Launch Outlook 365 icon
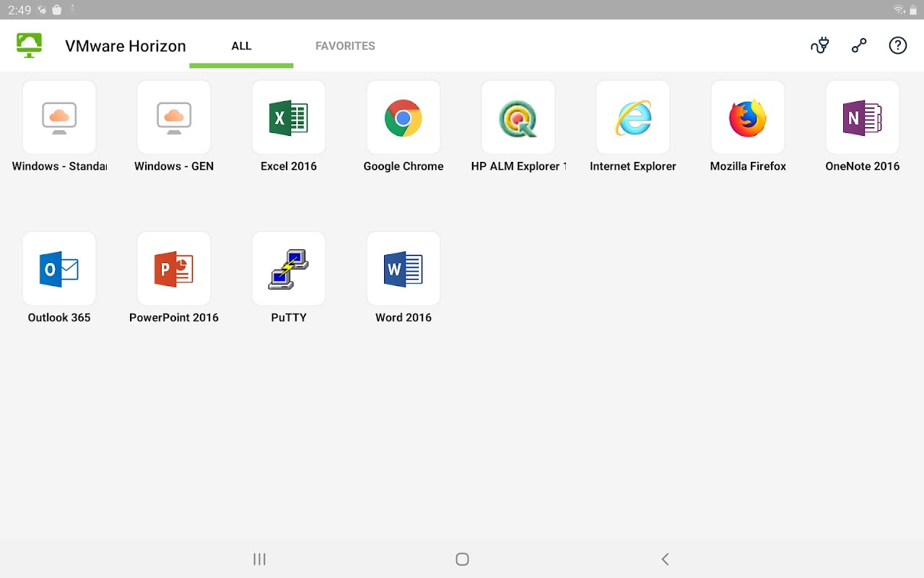Image resolution: width=924 pixels, height=578 pixels. 59,269
